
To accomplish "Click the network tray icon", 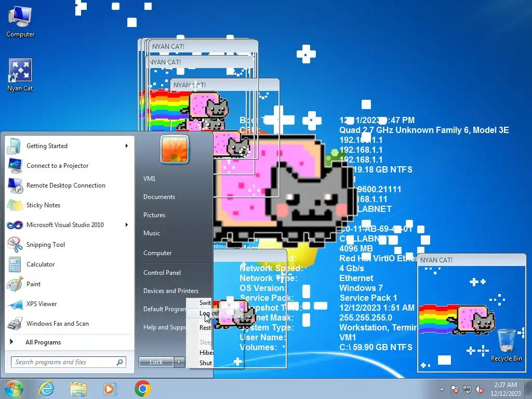I will click(x=467, y=389).
